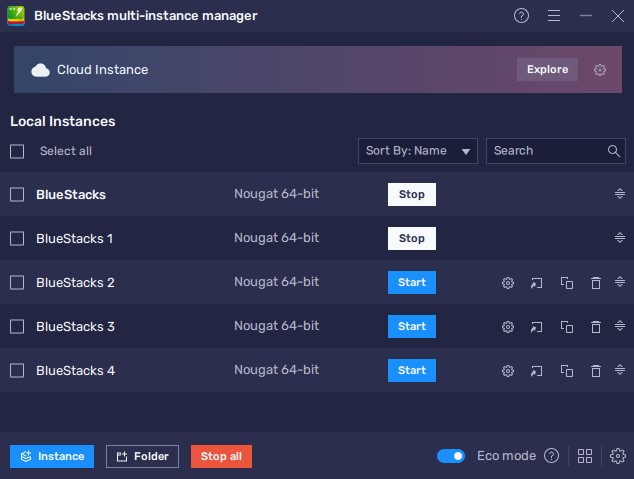Viewport: 634px width, 479px height.
Task: Open settings gear for BlueStacks 3
Action: click(x=508, y=327)
